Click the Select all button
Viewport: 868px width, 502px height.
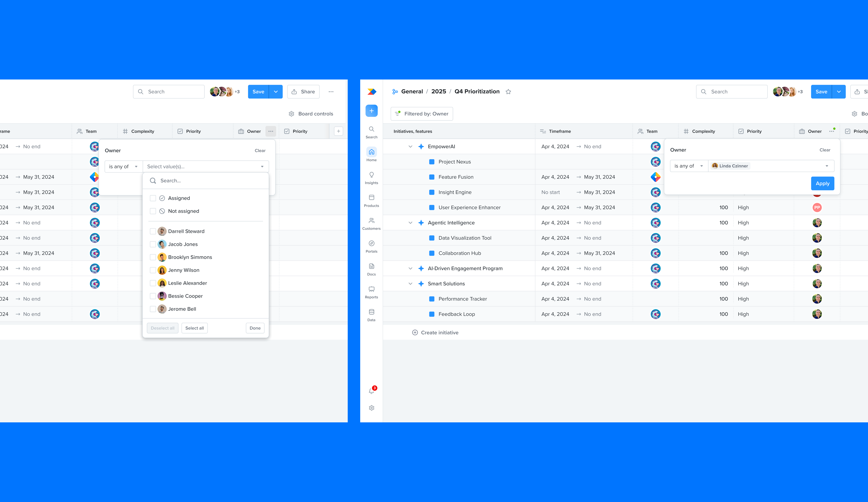pyautogui.click(x=194, y=328)
